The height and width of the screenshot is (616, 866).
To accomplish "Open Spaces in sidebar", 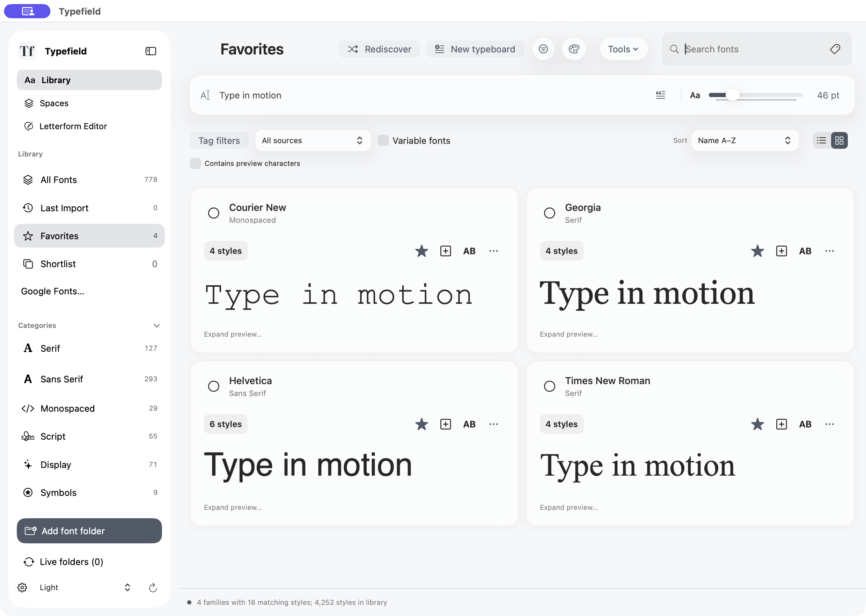I will pyautogui.click(x=89, y=103).
